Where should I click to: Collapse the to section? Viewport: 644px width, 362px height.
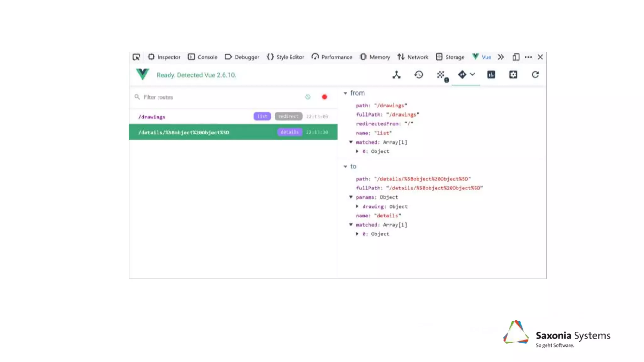(x=345, y=167)
